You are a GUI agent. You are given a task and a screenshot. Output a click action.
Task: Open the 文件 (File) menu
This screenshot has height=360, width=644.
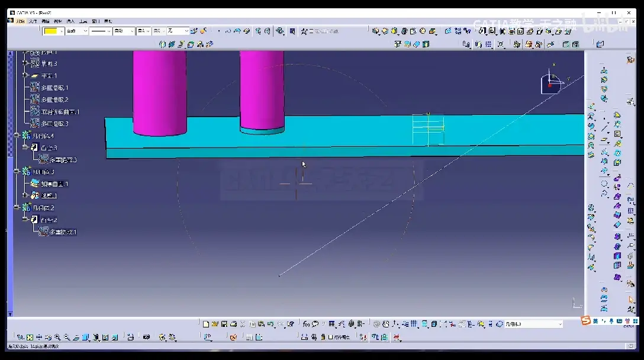pos(33,21)
